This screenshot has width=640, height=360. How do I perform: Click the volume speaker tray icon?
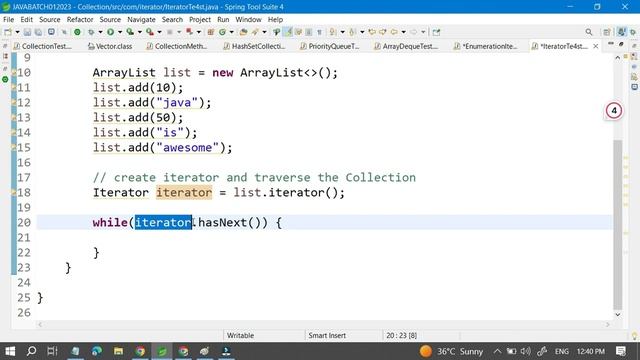526,351
